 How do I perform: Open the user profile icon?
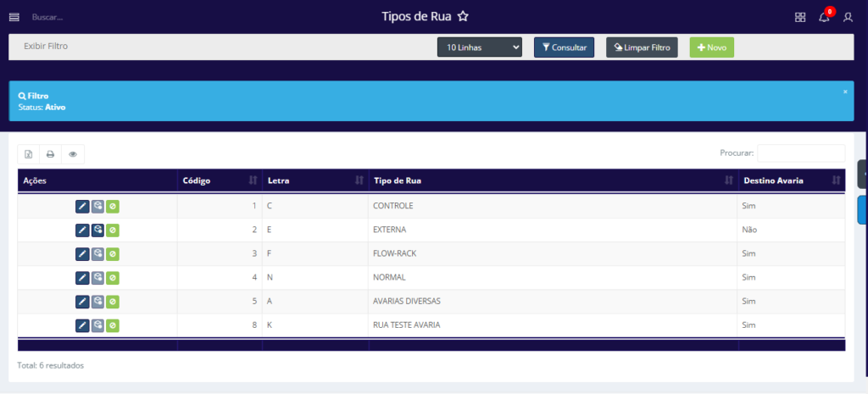click(x=848, y=17)
